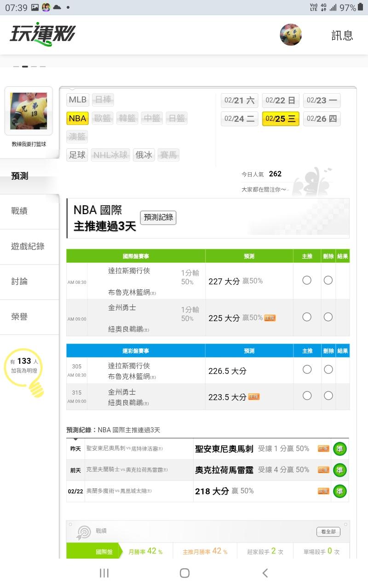Select 主推 radio for 國際盤 達拉斯獨行俠 game
The height and width of the screenshot is (588, 368).
pos(307,280)
